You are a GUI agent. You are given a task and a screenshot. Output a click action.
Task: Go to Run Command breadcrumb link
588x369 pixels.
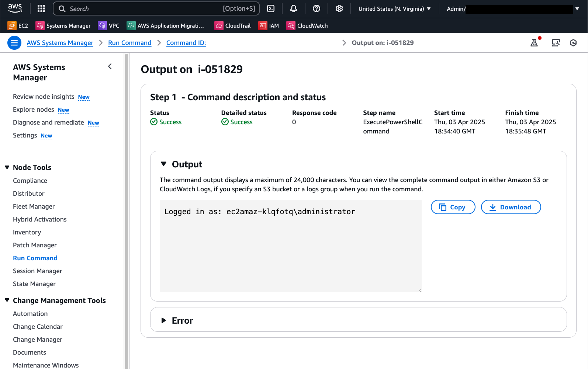130,43
